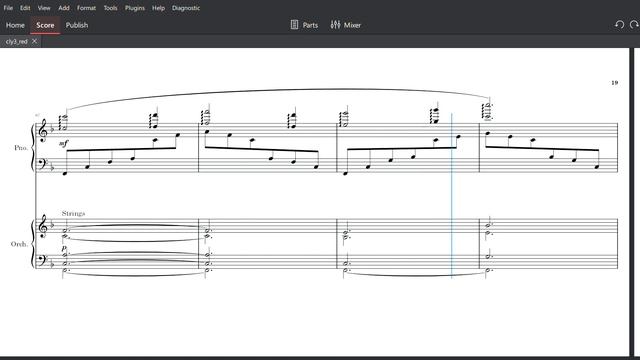Click the Pno. instrument label
This screenshot has width=640, height=360.
point(21,148)
